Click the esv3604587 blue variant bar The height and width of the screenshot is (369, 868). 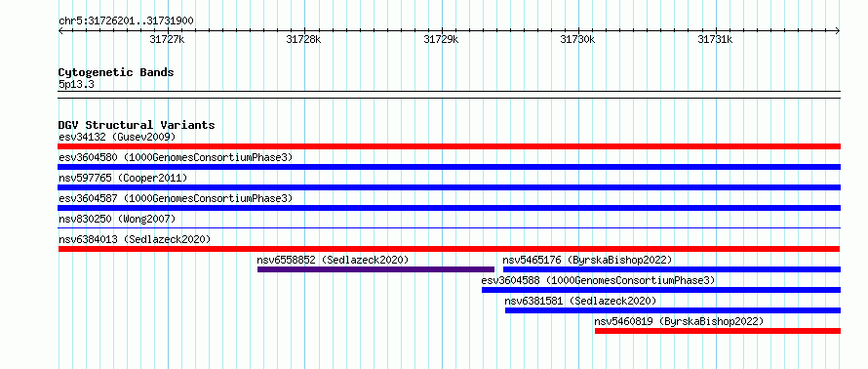(x=449, y=208)
